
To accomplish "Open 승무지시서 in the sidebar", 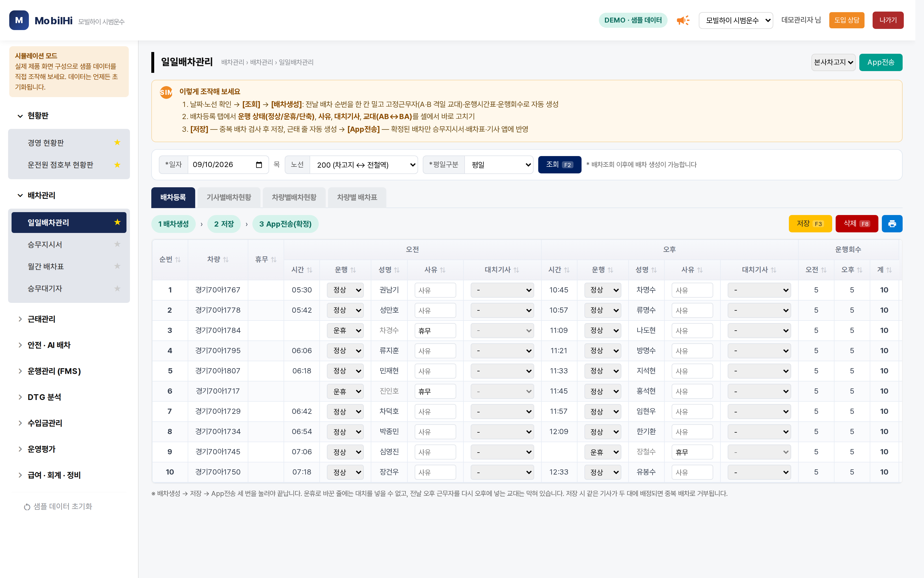I will [x=69, y=244].
